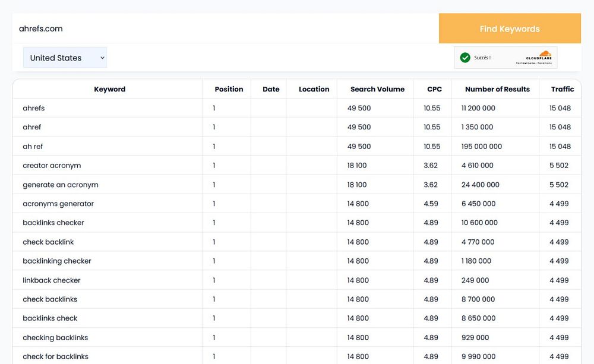This screenshot has width=594, height=364.
Task: Click results value 6 450 000
Action: [478, 204]
